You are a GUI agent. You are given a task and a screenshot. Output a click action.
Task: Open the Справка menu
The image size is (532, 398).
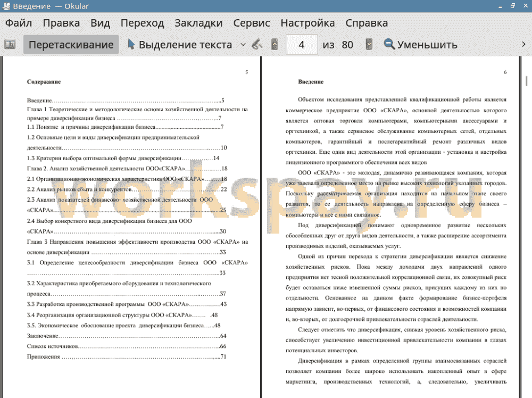pyautogui.click(x=367, y=23)
